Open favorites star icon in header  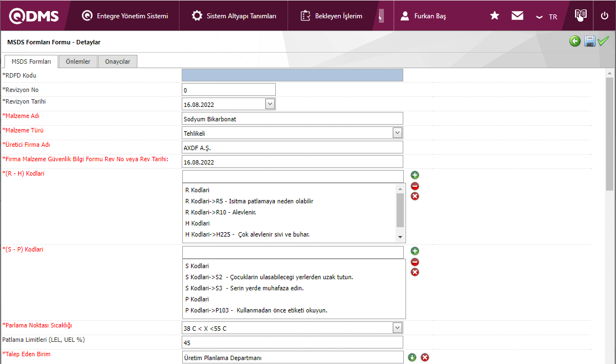495,16
